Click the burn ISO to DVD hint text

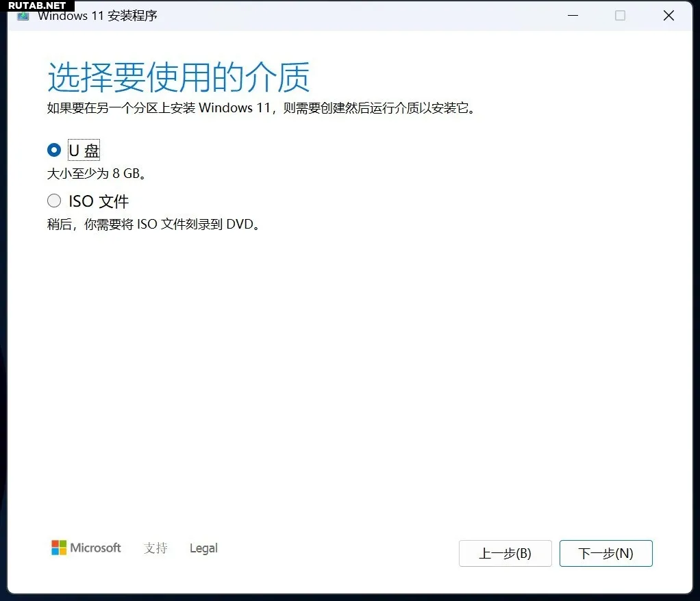154,225
